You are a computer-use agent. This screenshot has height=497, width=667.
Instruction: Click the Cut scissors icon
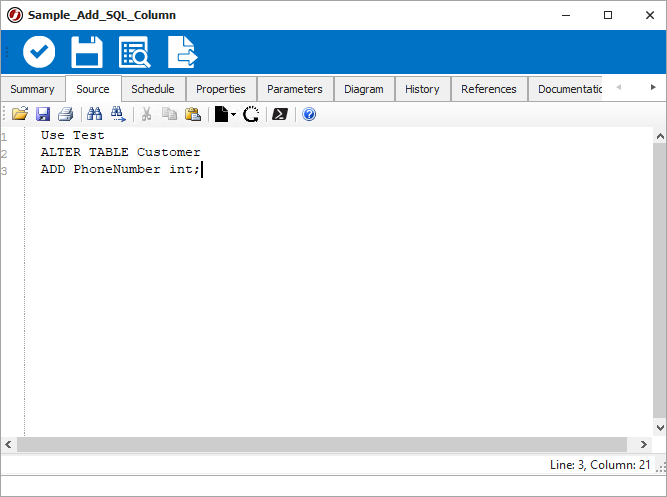click(146, 114)
